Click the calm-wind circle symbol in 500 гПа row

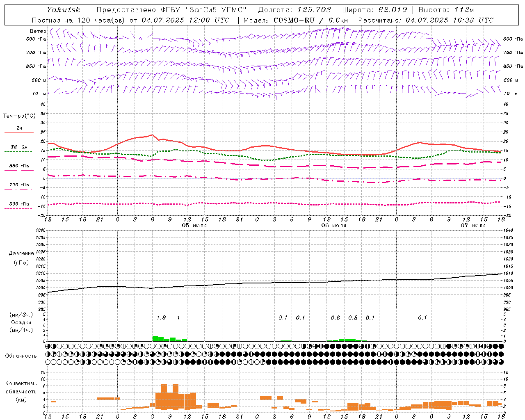(x=141, y=39)
